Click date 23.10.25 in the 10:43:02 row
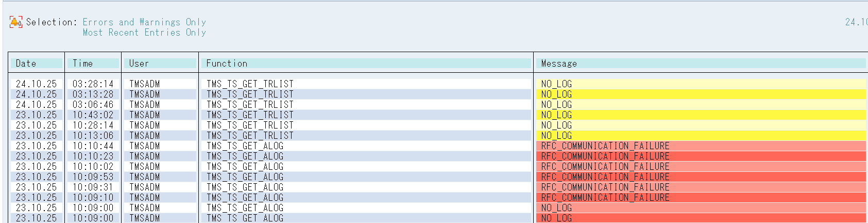This screenshot has width=868, height=223. pyautogui.click(x=36, y=115)
